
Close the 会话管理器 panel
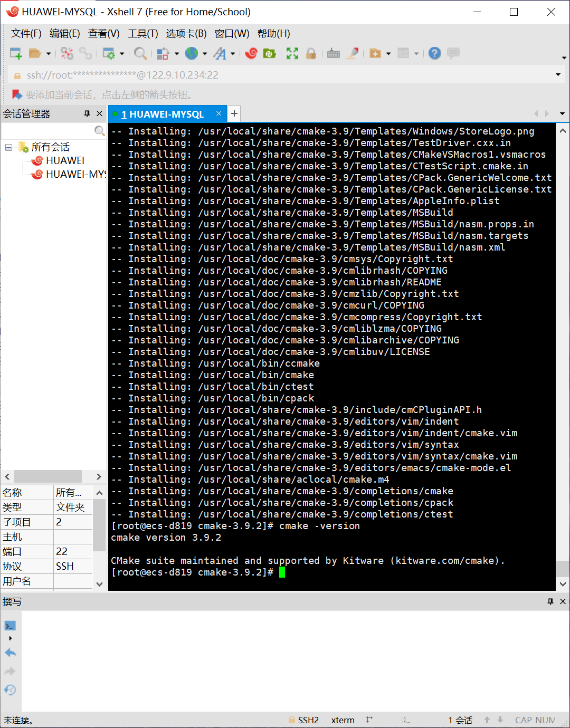click(99, 113)
